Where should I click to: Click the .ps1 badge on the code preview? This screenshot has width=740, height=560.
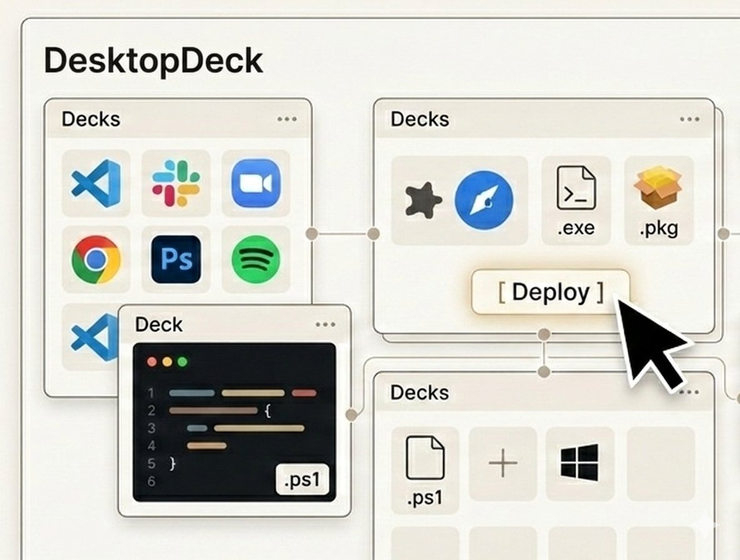(302, 479)
